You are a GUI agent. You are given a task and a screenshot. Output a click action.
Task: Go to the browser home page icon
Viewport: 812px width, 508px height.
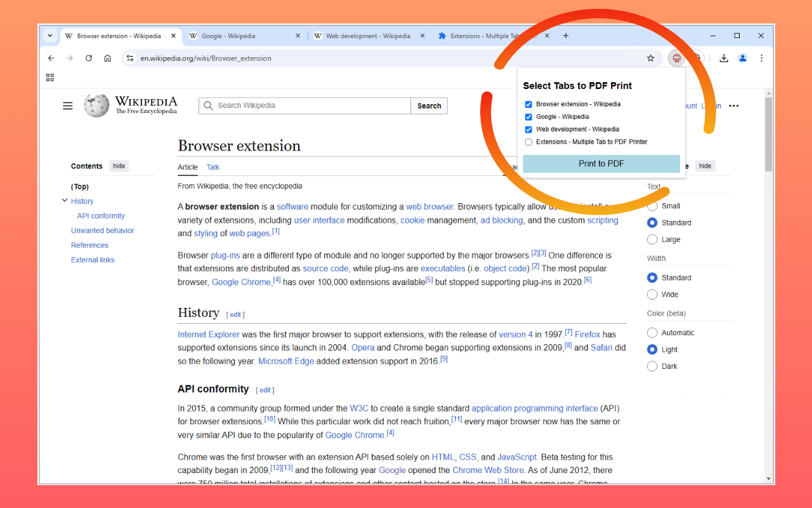[x=108, y=58]
